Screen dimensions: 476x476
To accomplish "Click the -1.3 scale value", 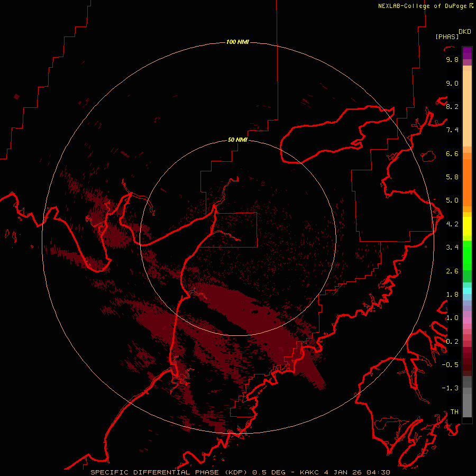I will (450, 388).
